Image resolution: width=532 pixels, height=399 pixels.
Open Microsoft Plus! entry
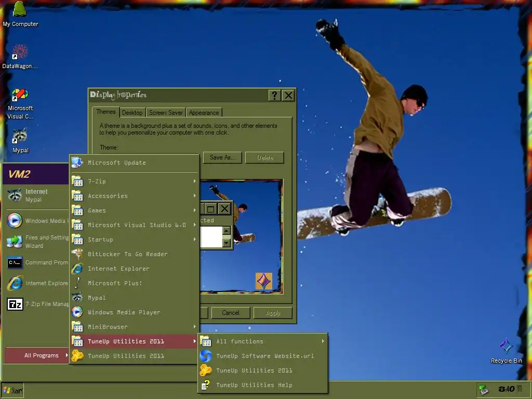135,283
